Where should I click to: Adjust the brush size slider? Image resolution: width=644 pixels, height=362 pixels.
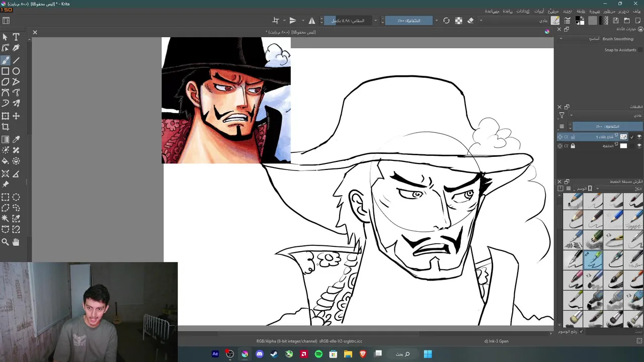tap(348, 21)
